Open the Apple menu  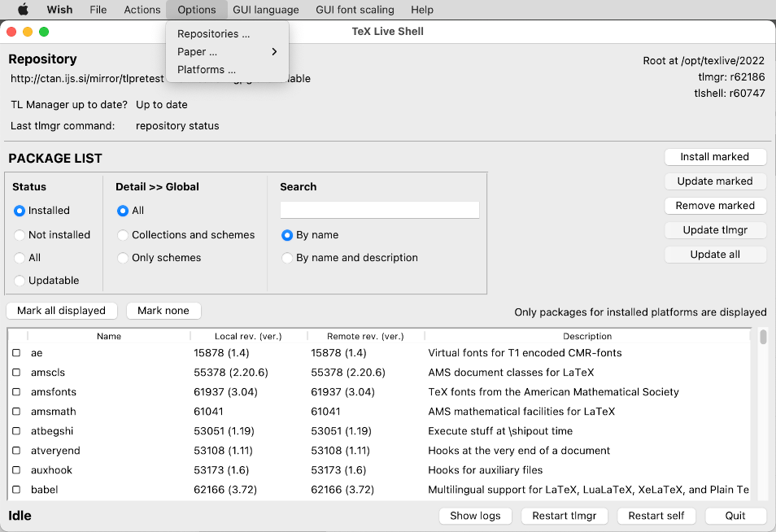point(23,10)
